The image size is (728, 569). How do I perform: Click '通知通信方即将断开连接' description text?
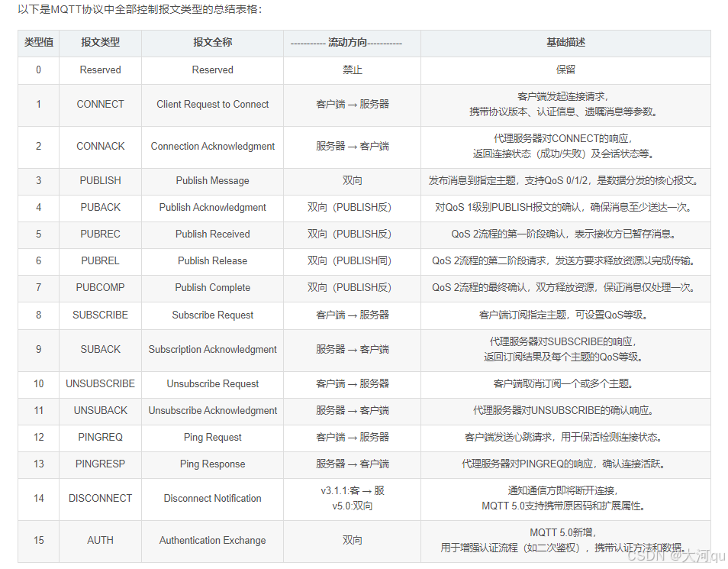[561, 490]
